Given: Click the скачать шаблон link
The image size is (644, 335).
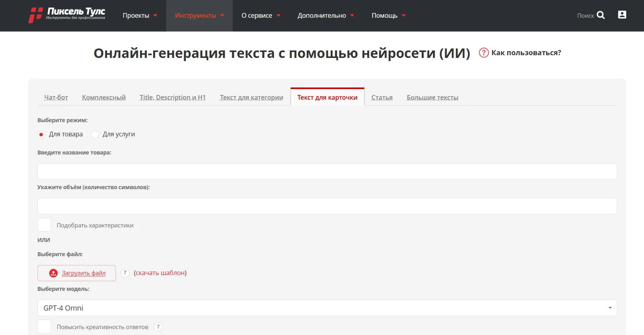Looking at the screenshot, I should click(x=160, y=273).
